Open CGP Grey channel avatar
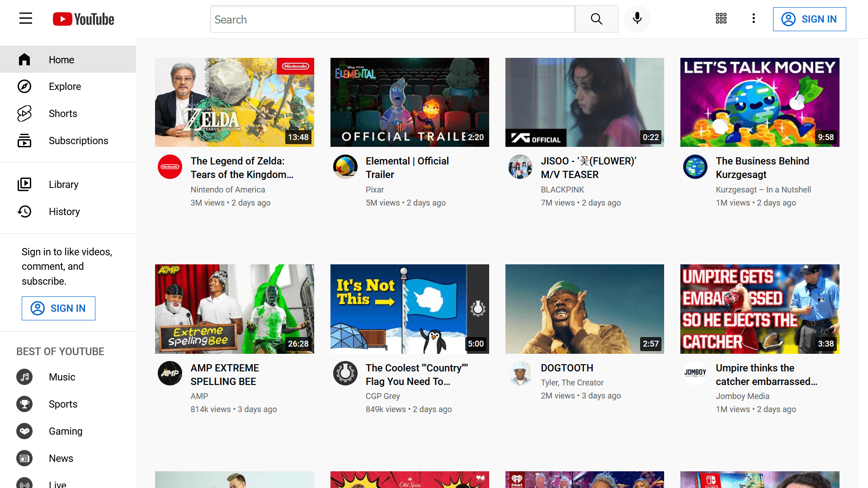 [345, 373]
